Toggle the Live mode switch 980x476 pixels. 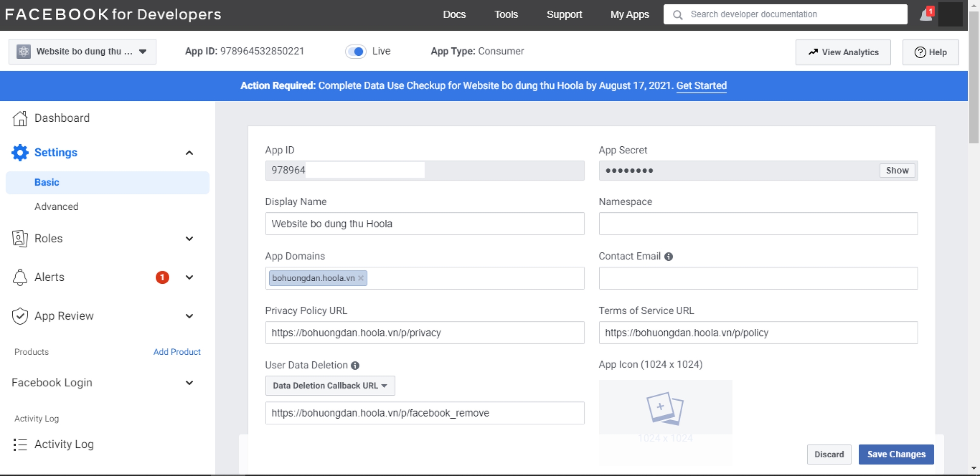click(x=356, y=51)
